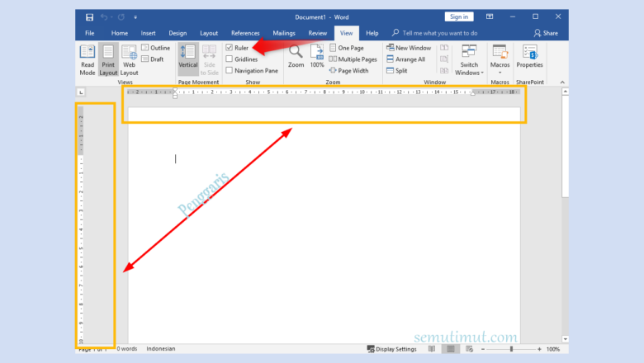Image resolution: width=644 pixels, height=363 pixels.
Task: Open the Design tab
Action: coord(178,33)
